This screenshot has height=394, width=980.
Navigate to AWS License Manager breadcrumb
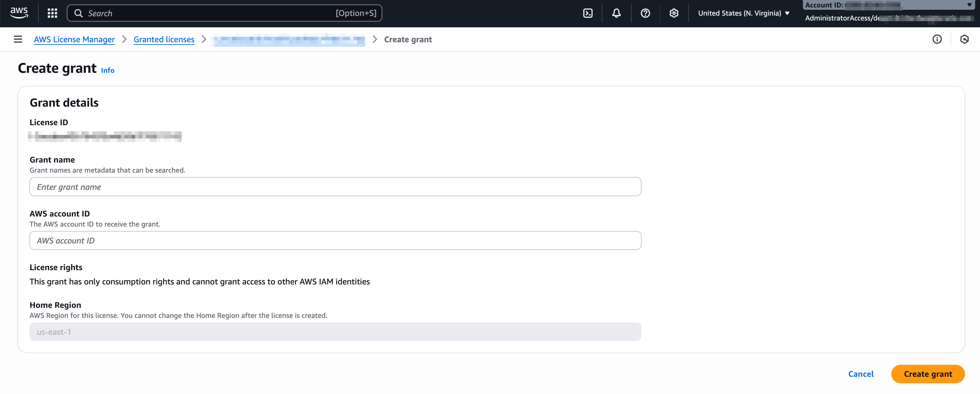pos(74,39)
